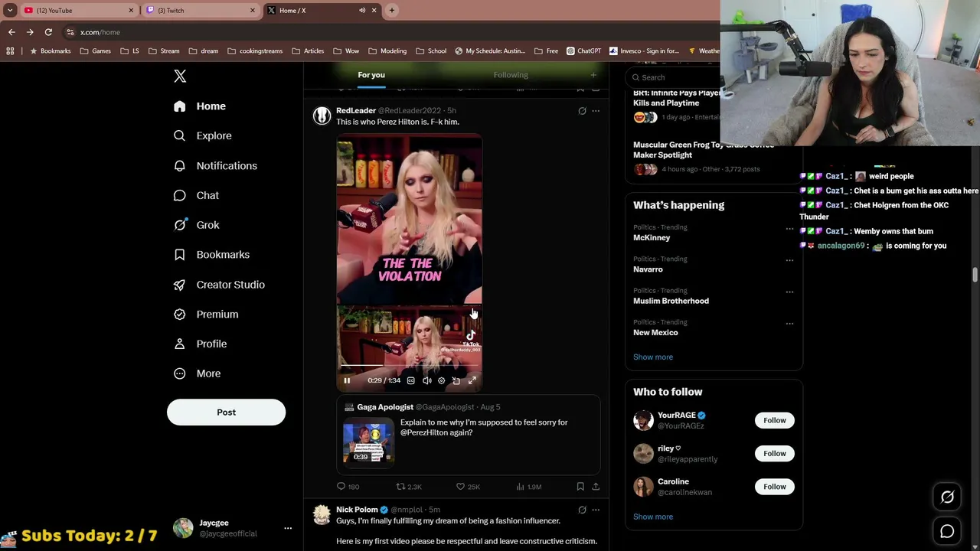The width and height of the screenshot is (980, 551).
Task: Repost the RedLeader post
Action: [409, 487]
